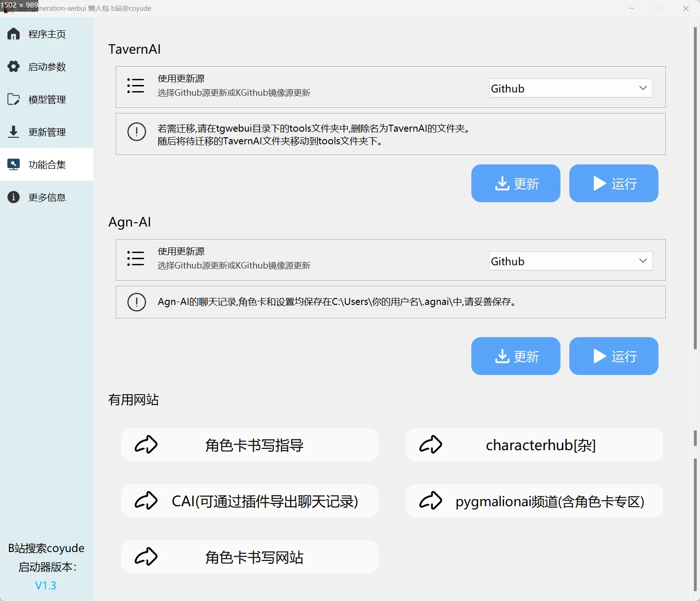Minimize the launcher window

[x=631, y=8]
